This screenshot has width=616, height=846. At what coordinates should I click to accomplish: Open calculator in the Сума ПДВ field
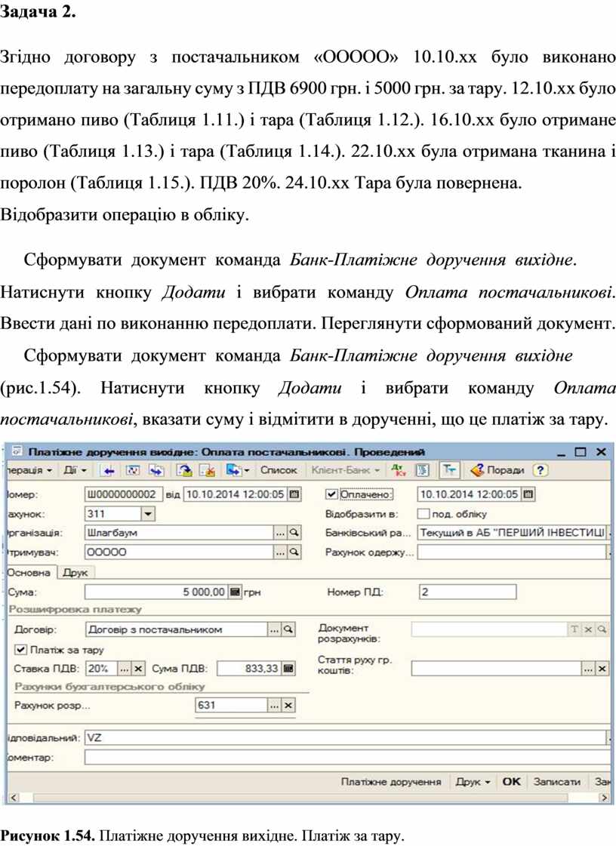tap(289, 669)
